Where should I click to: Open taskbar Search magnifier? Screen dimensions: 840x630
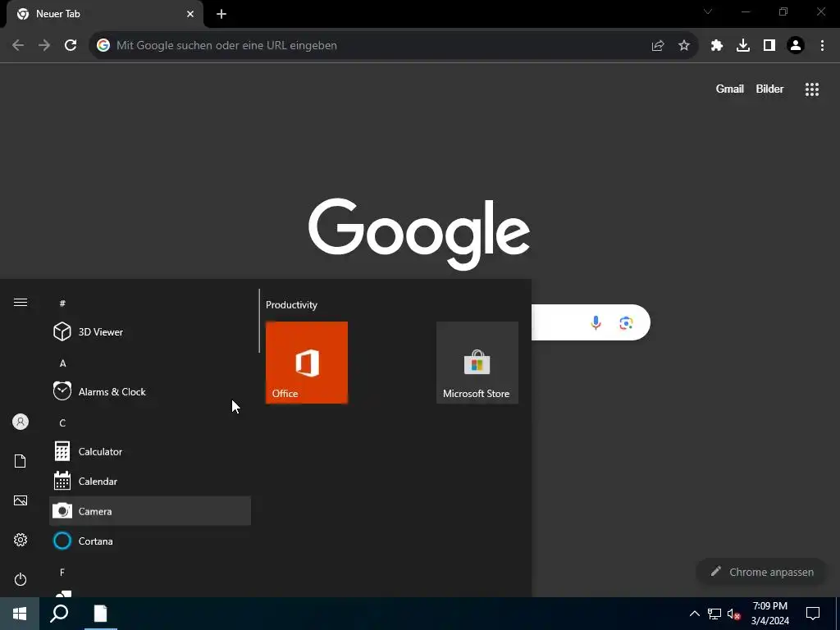[x=59, y=614]
